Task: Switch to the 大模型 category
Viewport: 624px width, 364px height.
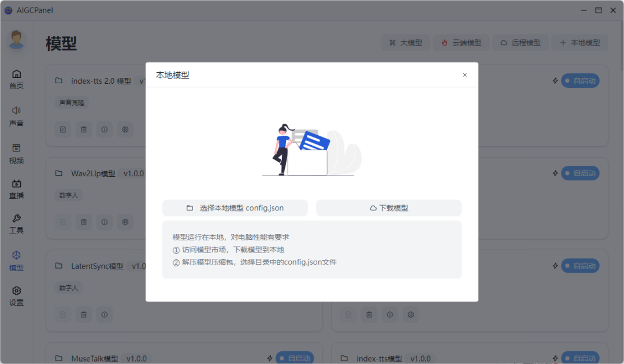Action: pos(406,42)
